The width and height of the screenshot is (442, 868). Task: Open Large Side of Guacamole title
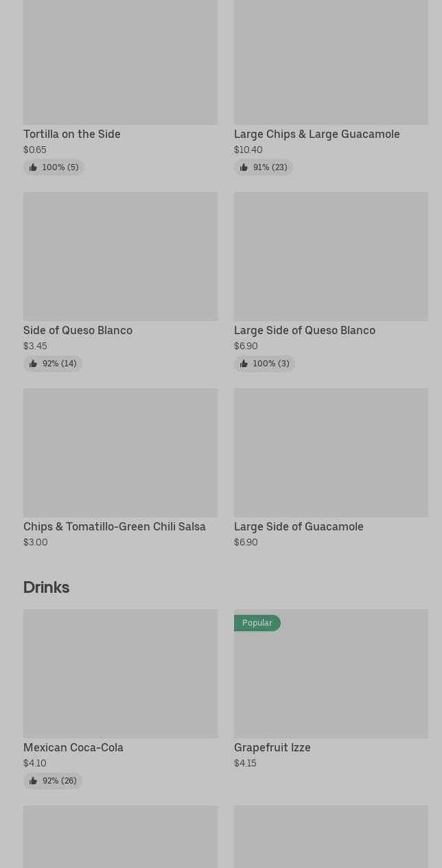(x=299, y=526)
